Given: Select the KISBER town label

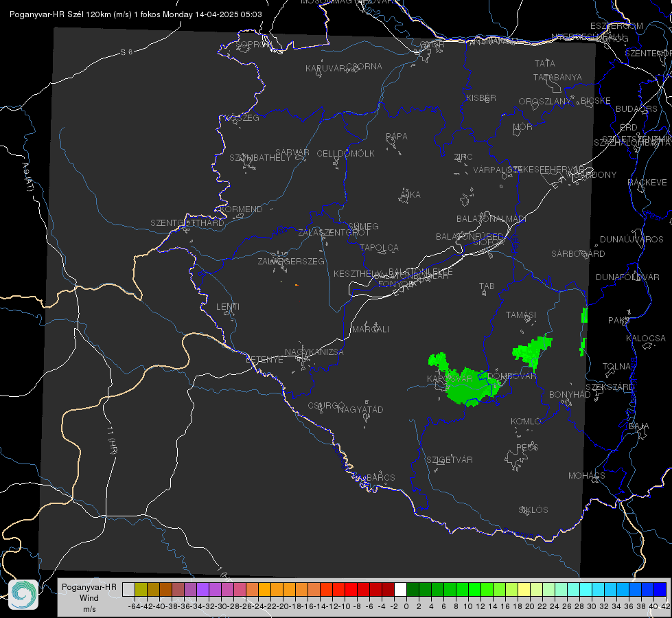Looking at the screenshot, I should (x=481, y=98).
